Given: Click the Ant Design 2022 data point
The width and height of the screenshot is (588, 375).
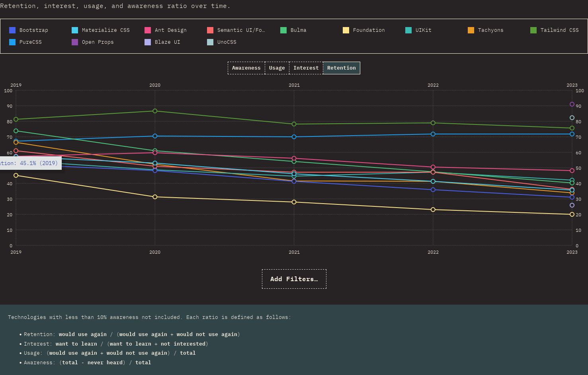Looking at the screenshot, I should coord(433,167).
